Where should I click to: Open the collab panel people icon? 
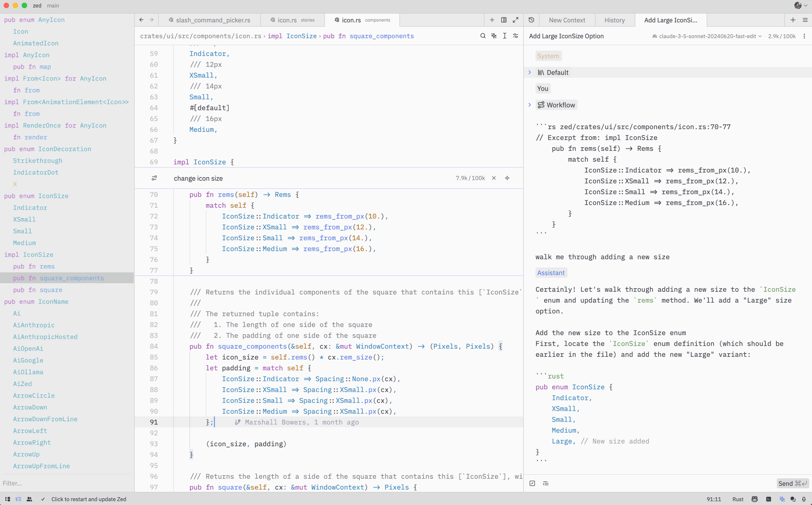29,499
